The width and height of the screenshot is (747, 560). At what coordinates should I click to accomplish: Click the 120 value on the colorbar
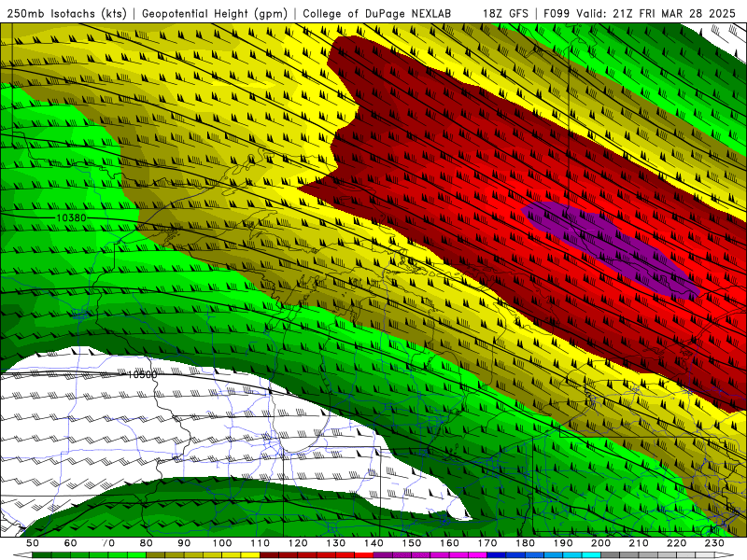[298, 543]
